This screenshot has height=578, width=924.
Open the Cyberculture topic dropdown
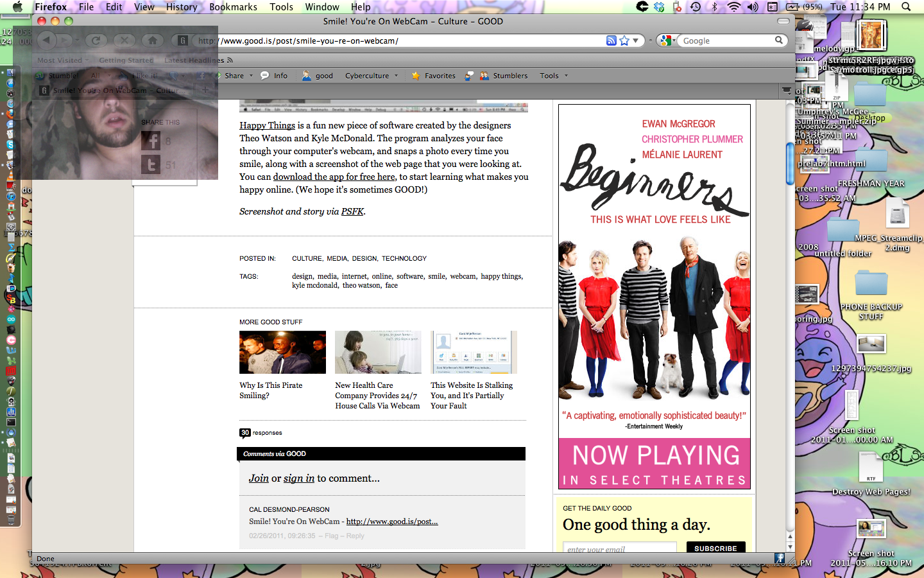point(372,76)
